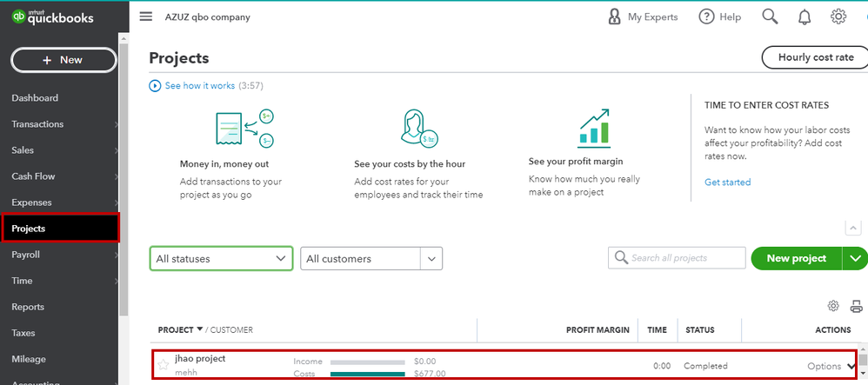The width and height of the screenshot is (868, 385).
Task: Click the Hourly cost rate button
Action: click(816, 57)
